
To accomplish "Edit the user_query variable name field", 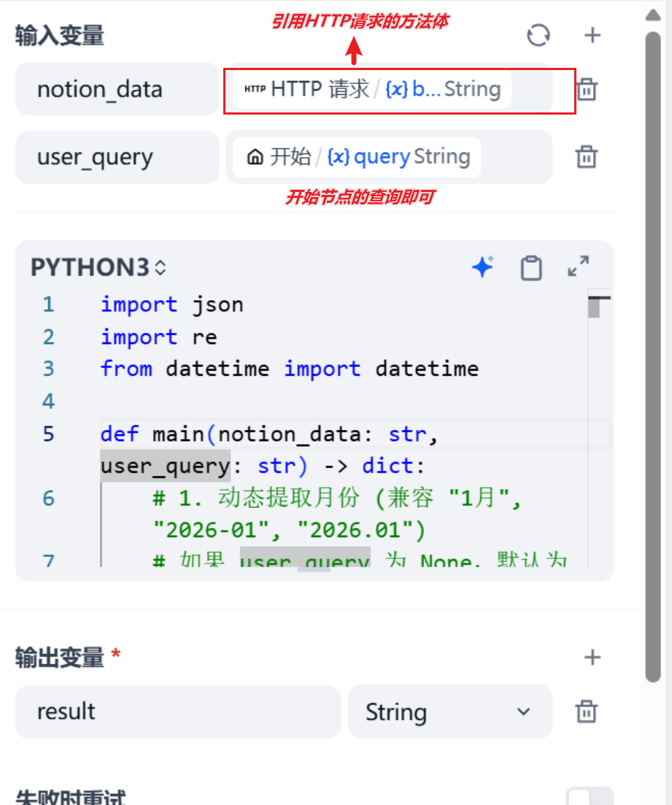I will click(117, 157).
